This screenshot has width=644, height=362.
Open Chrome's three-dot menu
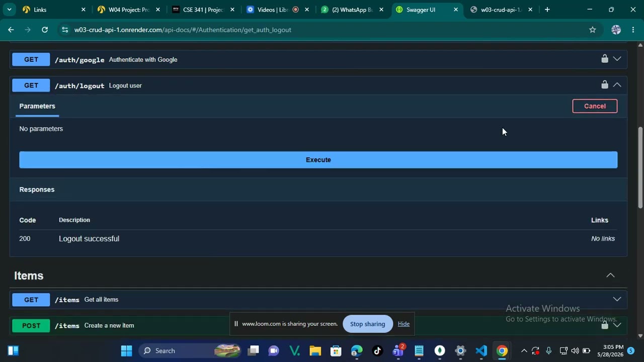pyautogui.click(x=633, y=30)
